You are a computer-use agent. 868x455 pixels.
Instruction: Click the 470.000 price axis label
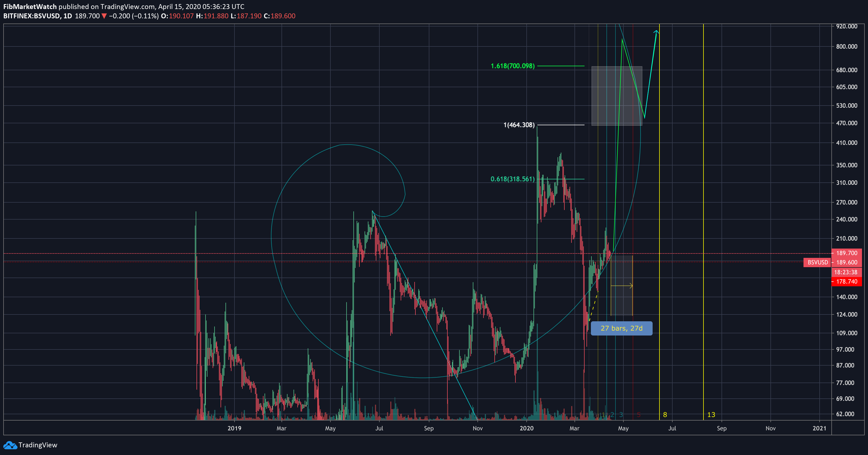pos(846,123)
